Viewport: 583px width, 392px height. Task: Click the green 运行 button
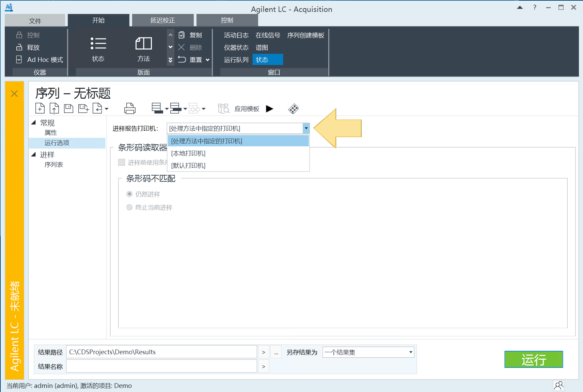(x=534, y=359)
